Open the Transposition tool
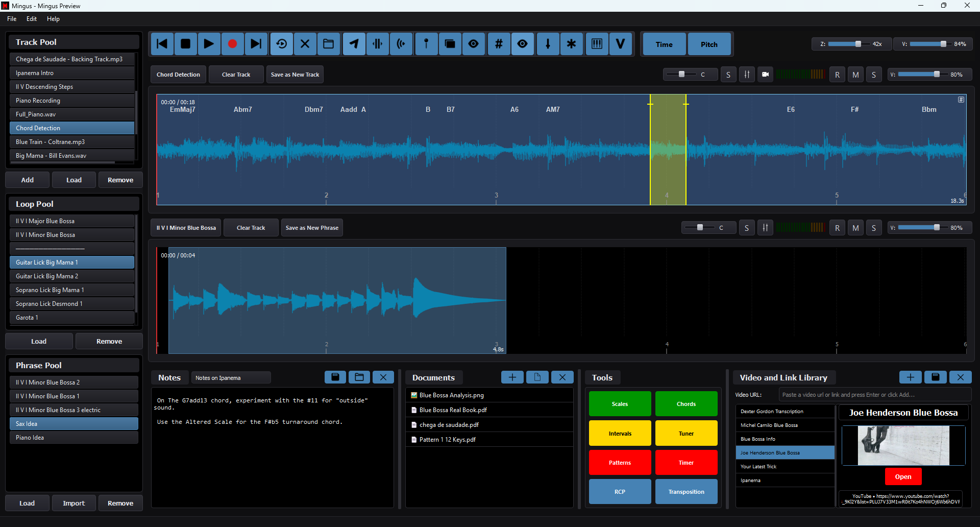Viewport: 980px width, 527px height. [686, 492]
